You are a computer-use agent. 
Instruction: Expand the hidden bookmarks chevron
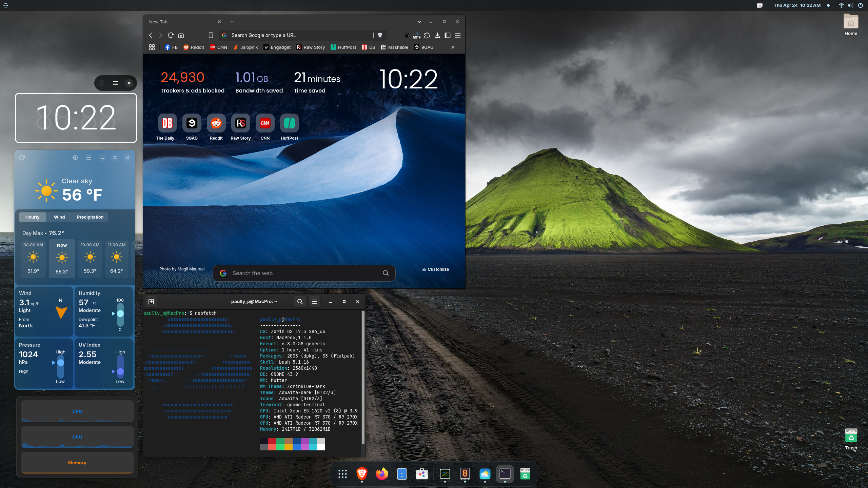click(453, 47)
